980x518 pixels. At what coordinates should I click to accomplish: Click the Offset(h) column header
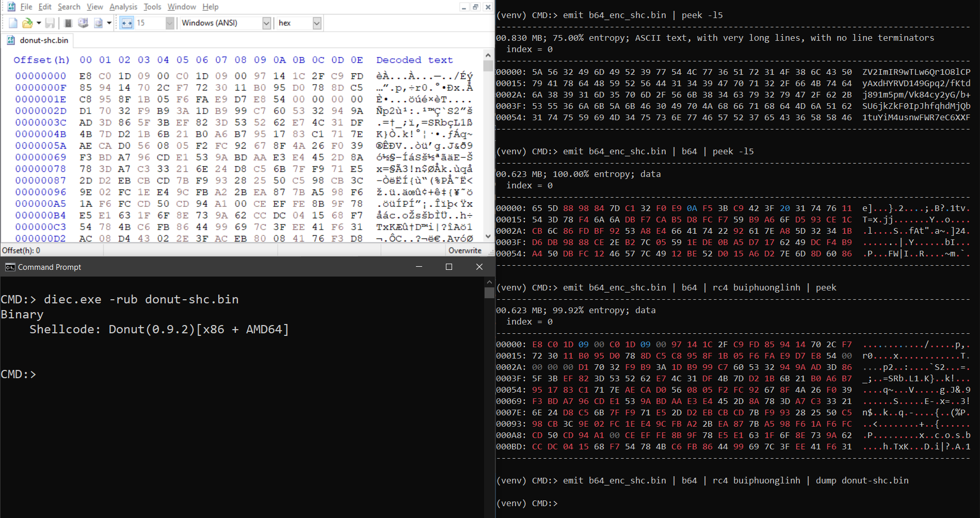coord(41,60)
